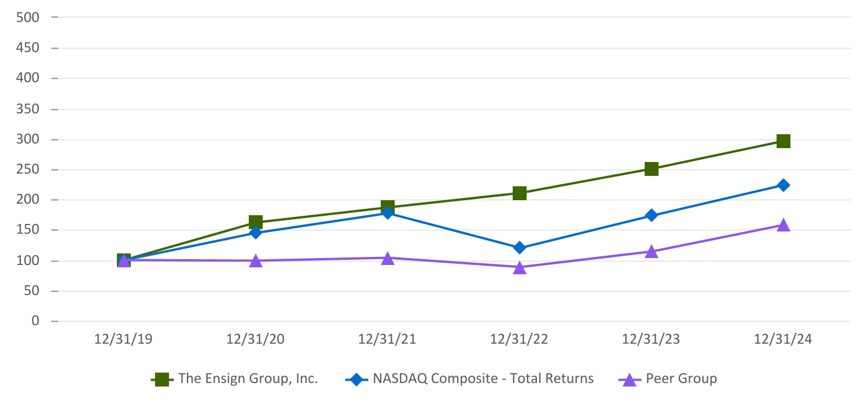Viewport: 868px width, 405px height.
Task: Click Peer Group's 12/31/22 triangle marker
Action: point(520,267)
